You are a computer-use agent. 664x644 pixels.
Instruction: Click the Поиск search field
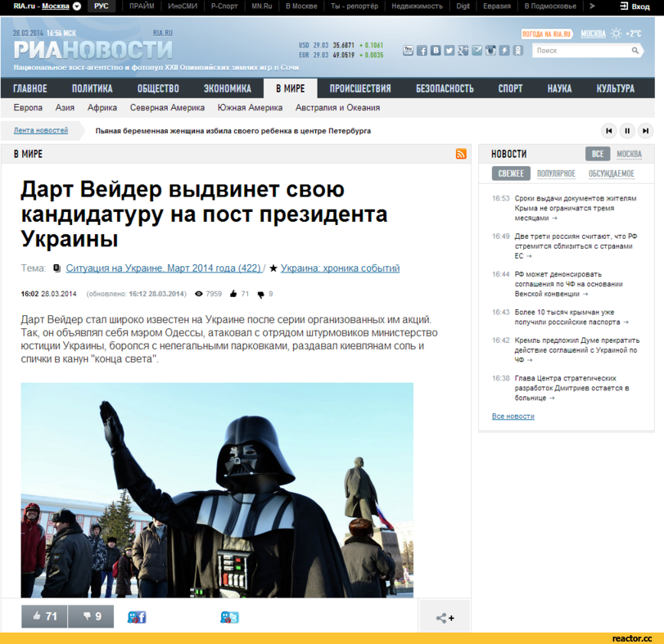click(582, 51)
